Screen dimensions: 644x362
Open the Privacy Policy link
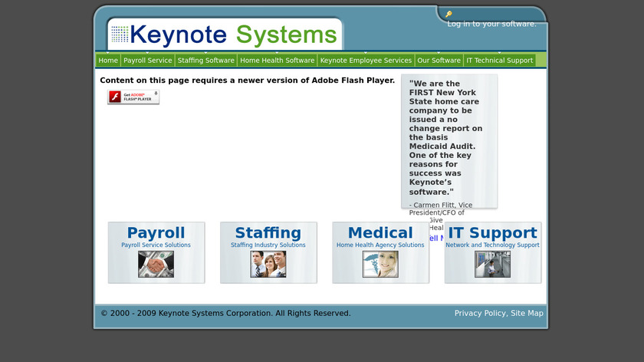[x=480, y=313]
